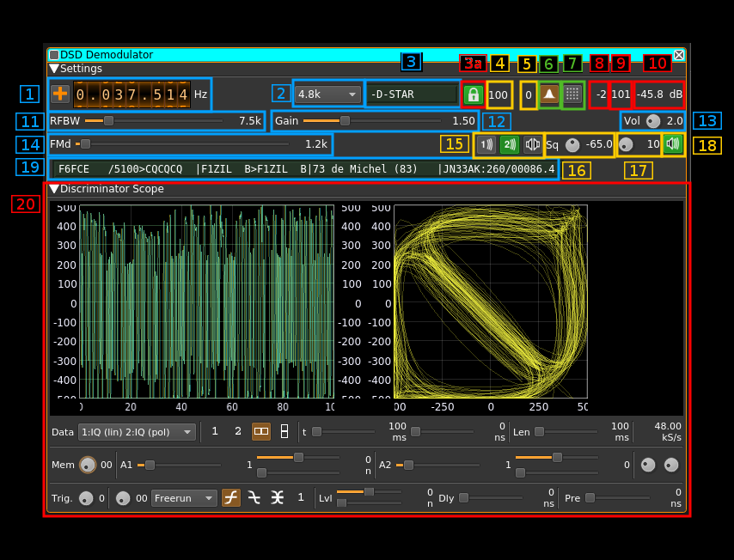Click the green discriminator waveform scope display
This screenshot has height=560, width=734.
pyautogui.click(x=207, y=301)
